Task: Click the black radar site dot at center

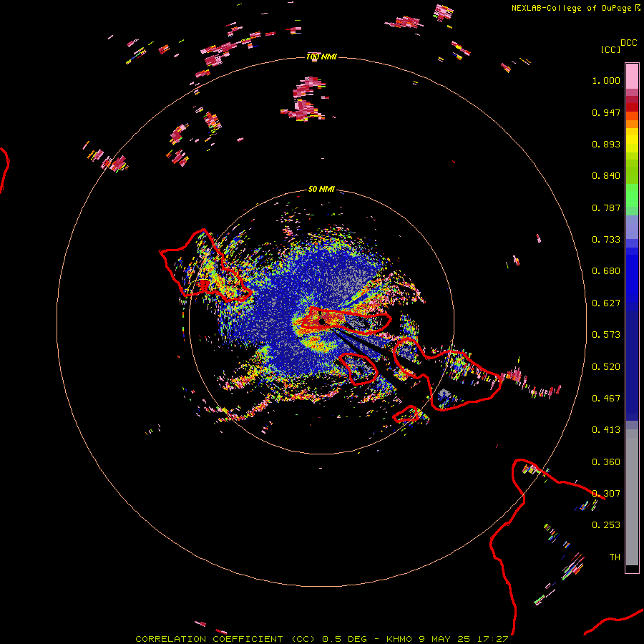Action: pos(322,321)
